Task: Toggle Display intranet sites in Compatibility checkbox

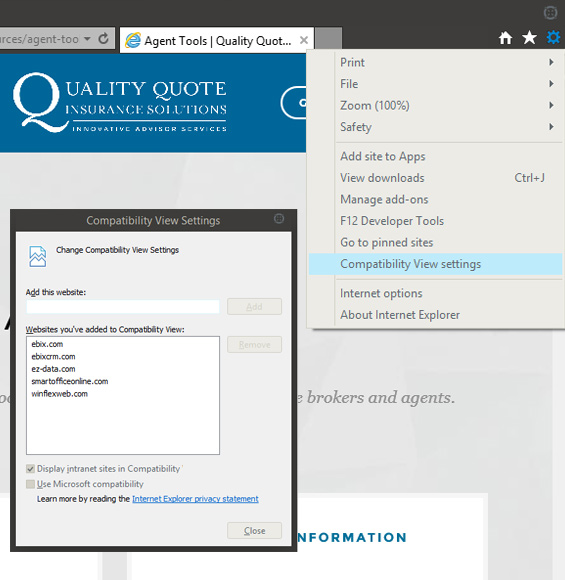Action: (30, 469)
